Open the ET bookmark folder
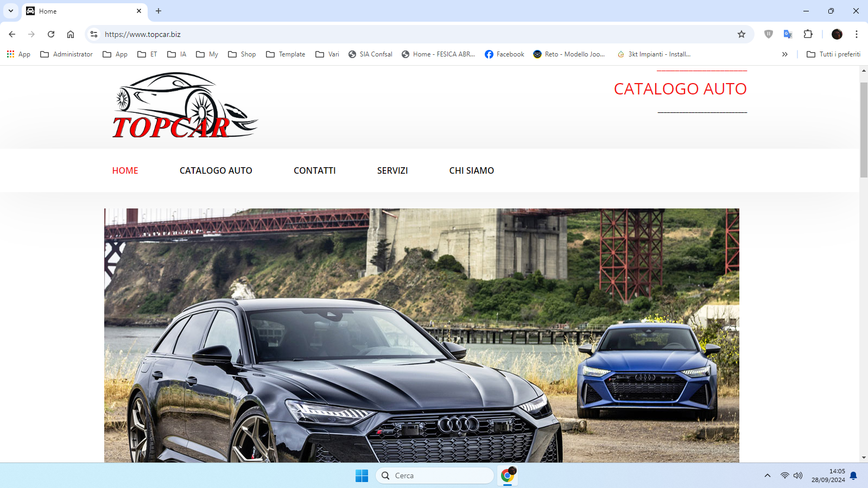868x488 pixels. (x=147, y=54)
